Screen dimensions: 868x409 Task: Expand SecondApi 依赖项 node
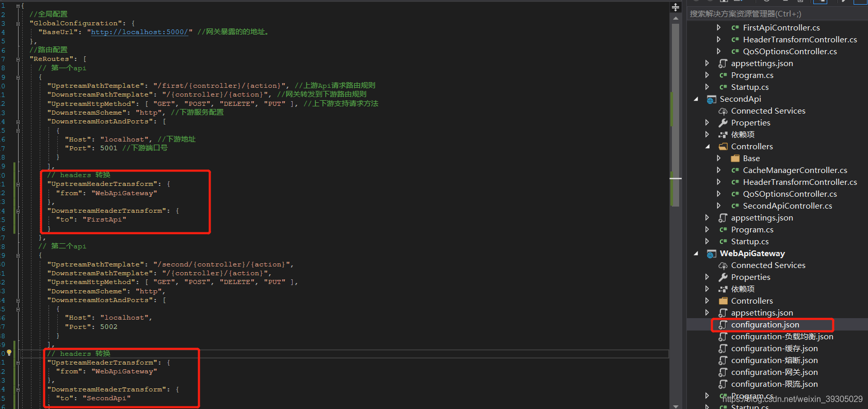click(x=708, y=135)
